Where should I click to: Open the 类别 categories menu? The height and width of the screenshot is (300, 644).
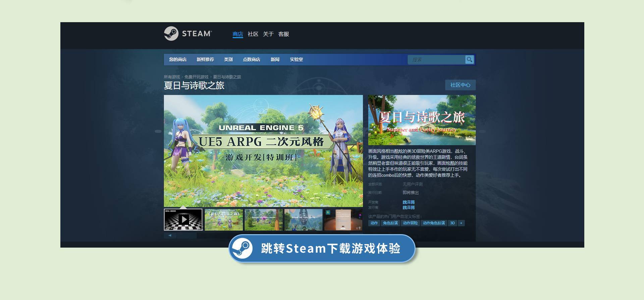[x=228, y=59]
